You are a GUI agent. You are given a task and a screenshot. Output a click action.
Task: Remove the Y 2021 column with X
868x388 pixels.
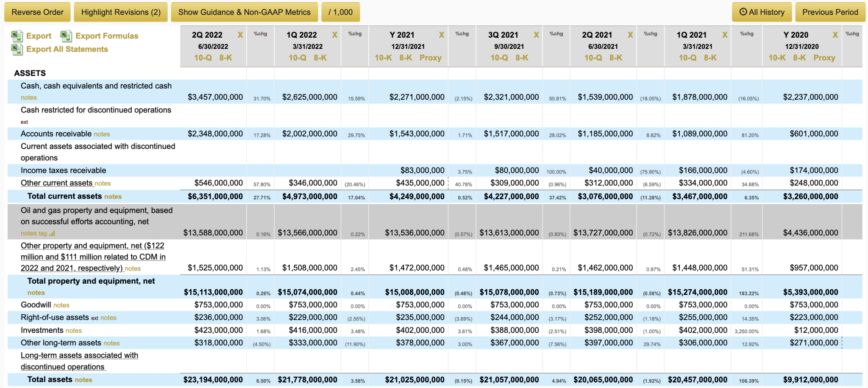(x=441, y=35)
